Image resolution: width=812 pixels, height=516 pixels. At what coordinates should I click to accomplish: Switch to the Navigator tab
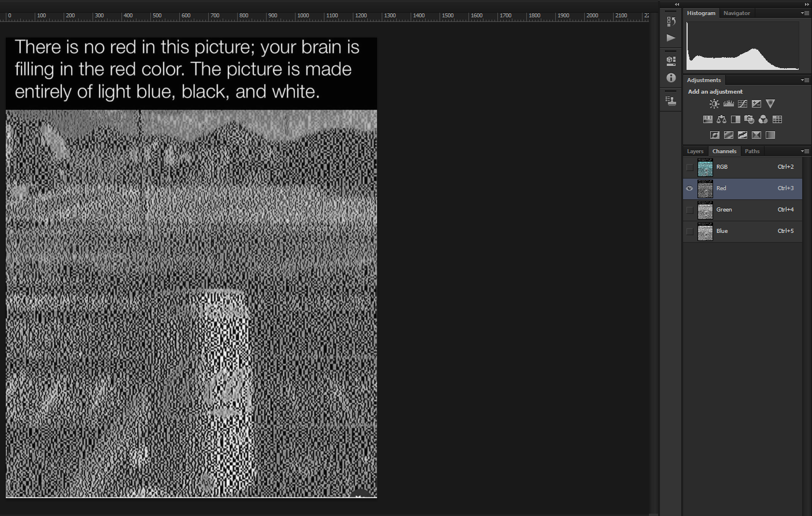pyautogui.click(x=737, y=13)
